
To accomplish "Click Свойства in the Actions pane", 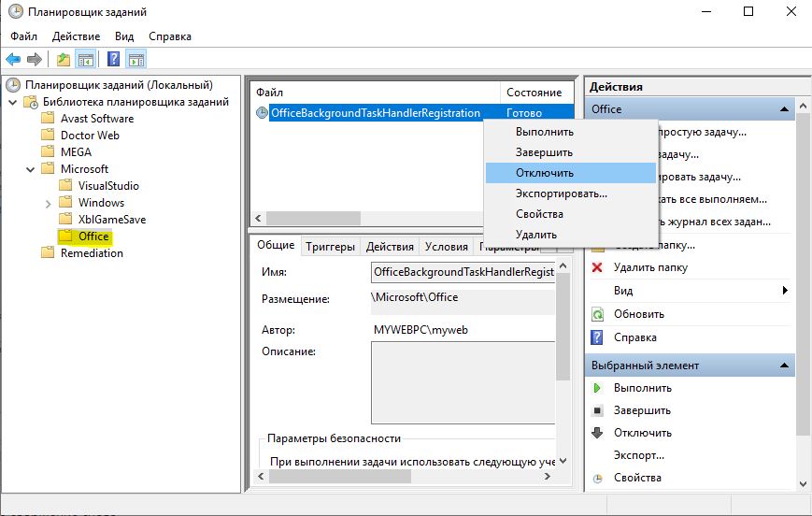I will point(637,478).
